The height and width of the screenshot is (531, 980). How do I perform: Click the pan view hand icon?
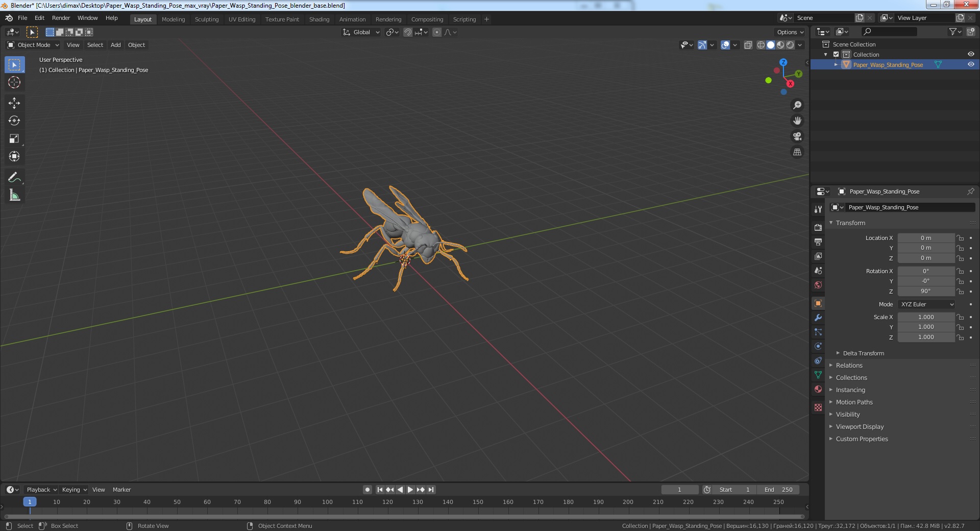[797, 121]
